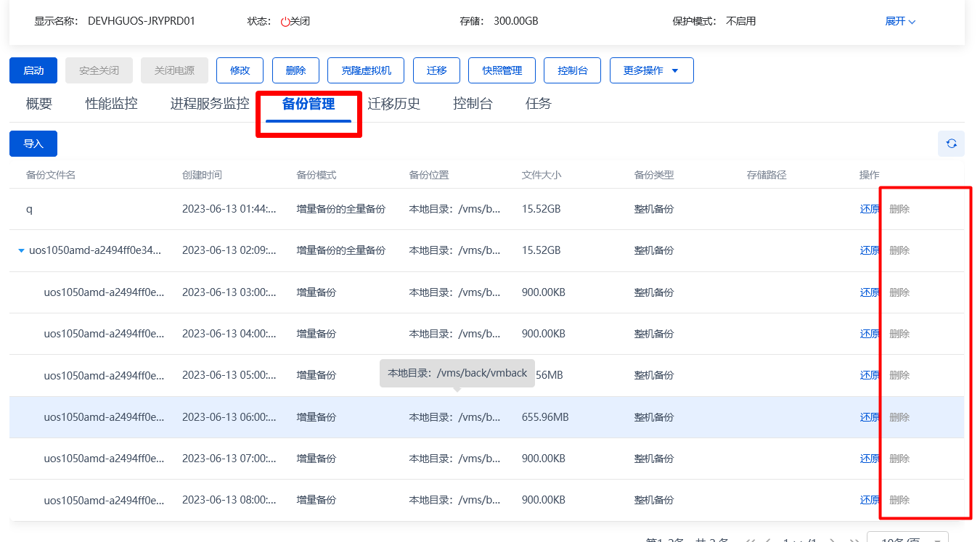Image resolution: width=980 pixels, height=542 pixels.
Task: Delete the 03:00 incremental backup
Action: tap(899, 292)
